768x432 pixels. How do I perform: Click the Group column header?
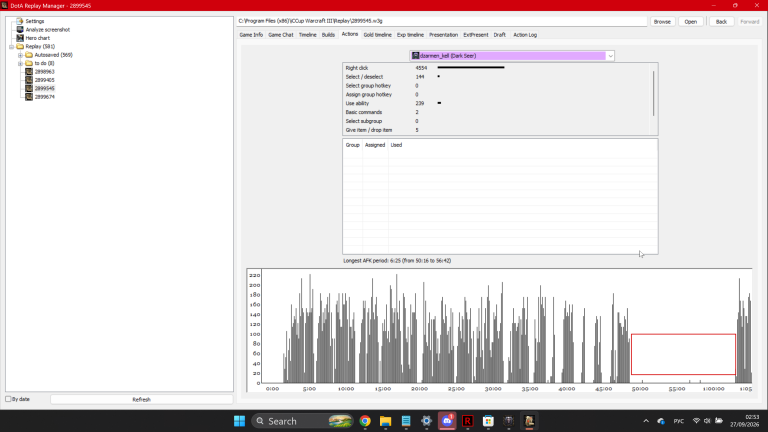pyautogui.click(x=353, y=145)
